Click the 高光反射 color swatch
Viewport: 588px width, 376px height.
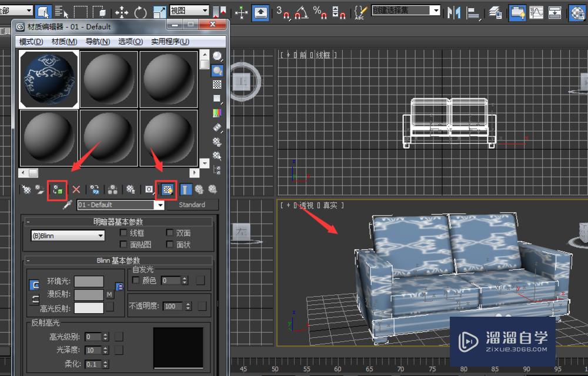[x=88, y=307]
